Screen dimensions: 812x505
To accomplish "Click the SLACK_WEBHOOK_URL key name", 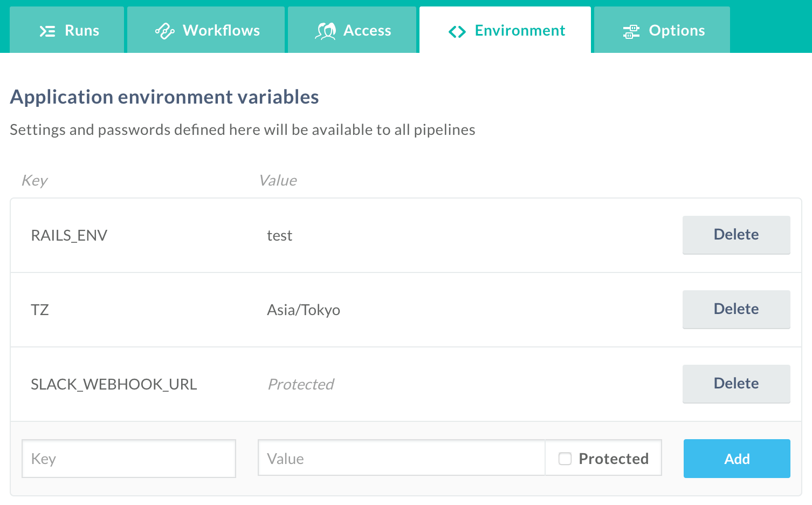I will 114,385.
